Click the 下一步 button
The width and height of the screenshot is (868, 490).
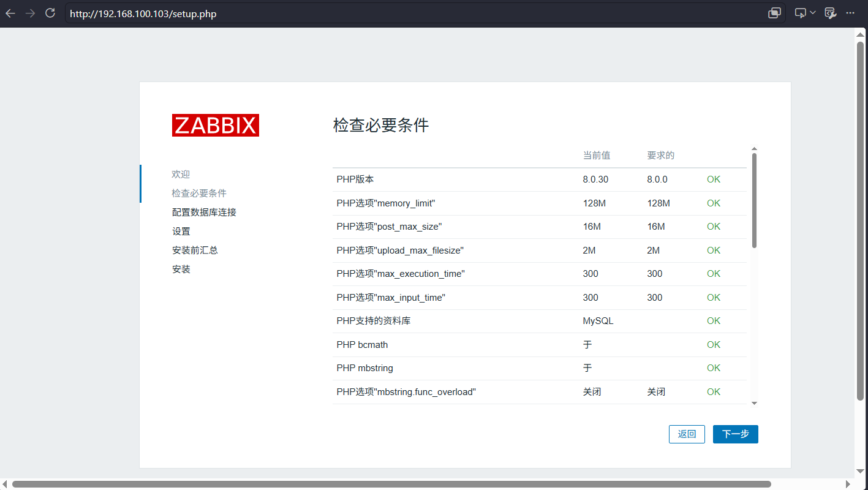tap(736, 434)
